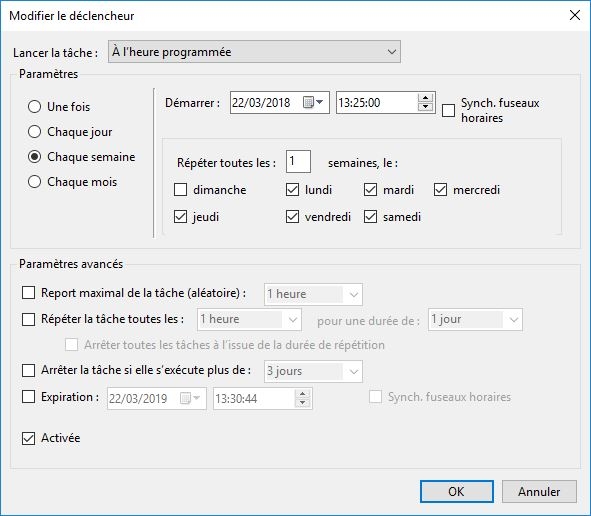
Task: Uncheck the samedi day checkbox
Action: pyautogui.click(x=371, y=217)
